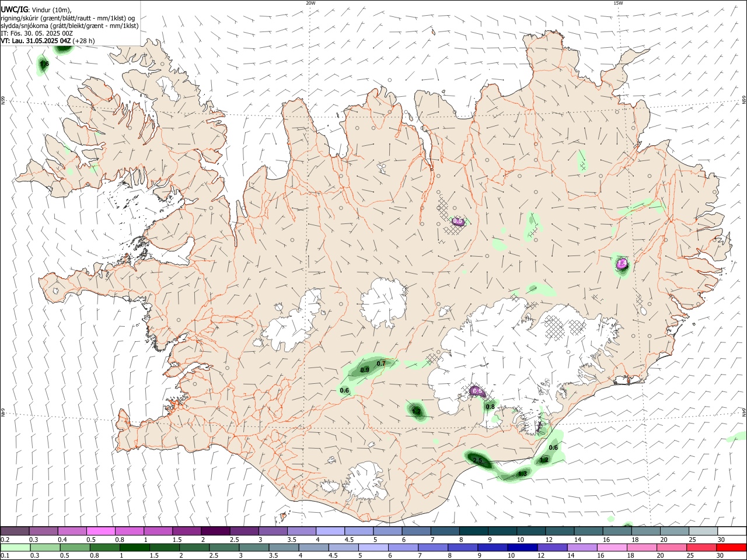Image resolution: width=747 pixels, height=560 pixels.
Task: Pick lower-row light pink swatch starting at 16
Action: (612, 547)
